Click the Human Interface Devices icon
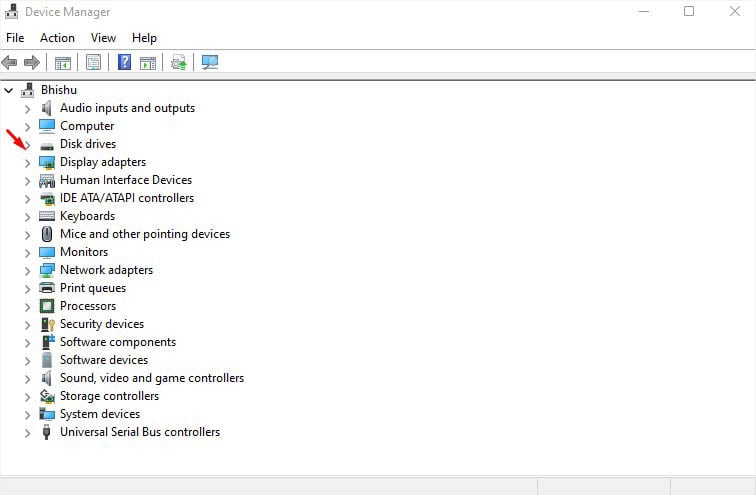The image size is (756, 495). [47, 181]
